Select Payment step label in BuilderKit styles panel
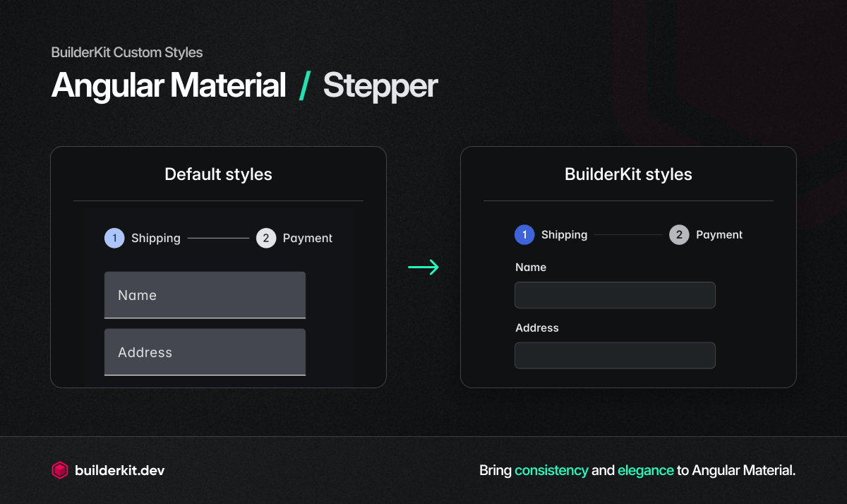Image resolution: width=847 pixels, height=504 pixels. tap(719, 234)
